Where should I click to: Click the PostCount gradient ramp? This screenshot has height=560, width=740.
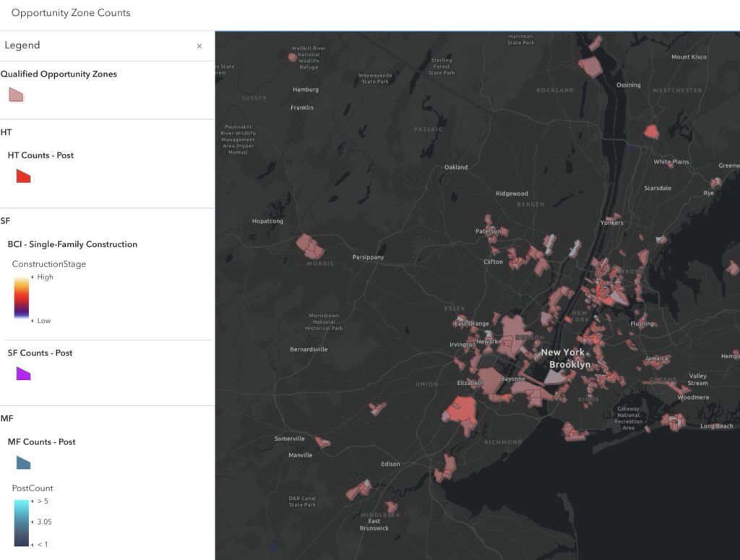(x=21, y=522)
